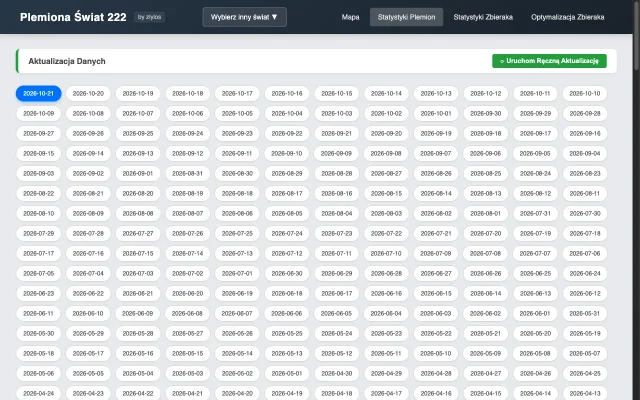Image resolution: width=640 pixels, height=400 pixels.
Task: Pick date 2026-09-04
Action: coord(585,153)
